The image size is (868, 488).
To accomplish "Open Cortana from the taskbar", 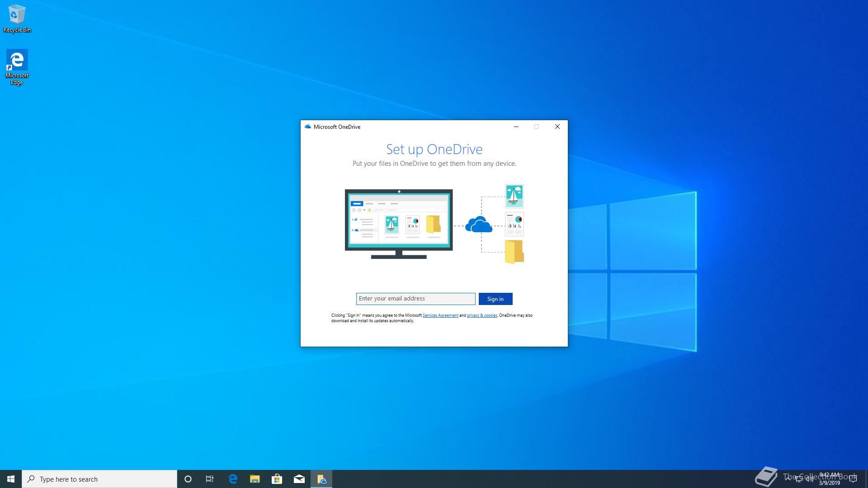I will (188, 479).
